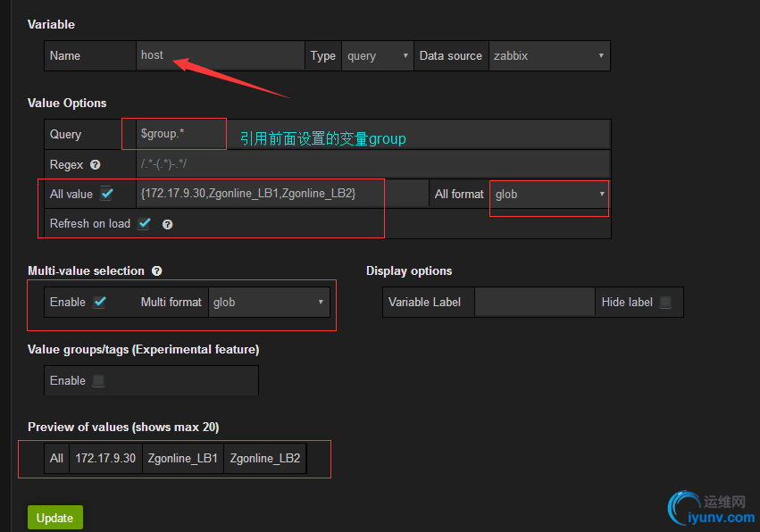Click the Regex help question-mark icon

pyautogui.click(x=96, y=165)
